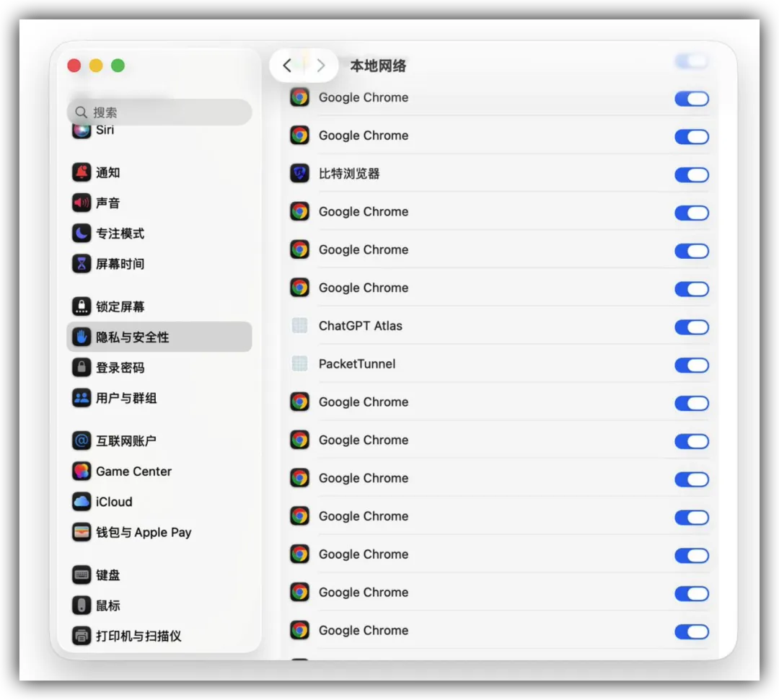Toggle Google Chrome switch directly below PacketTunnel
Viewport: 779px width, 700px height.
click(692, 402)
